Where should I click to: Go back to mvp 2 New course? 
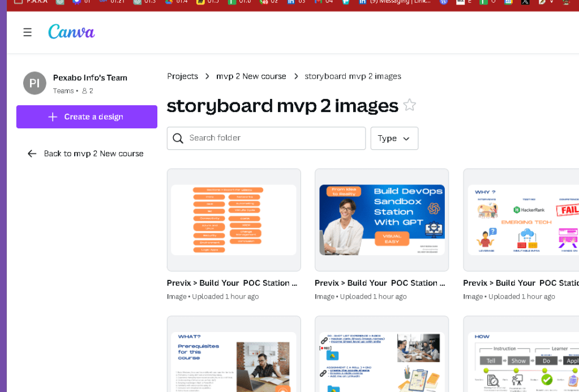click(x=85, y=153)
